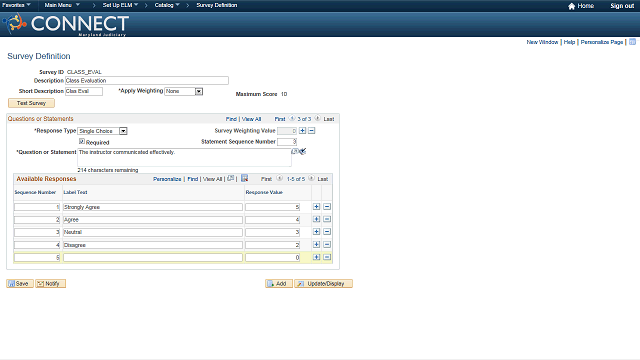Delete the current question with the minus icon
640x360 pixels.
(311, 131)
